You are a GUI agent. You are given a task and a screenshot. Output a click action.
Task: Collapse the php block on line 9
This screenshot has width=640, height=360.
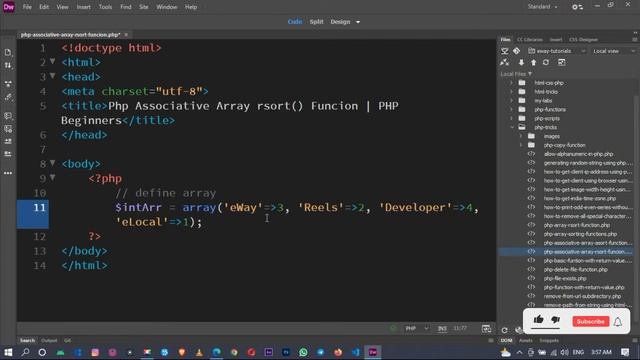52,178
